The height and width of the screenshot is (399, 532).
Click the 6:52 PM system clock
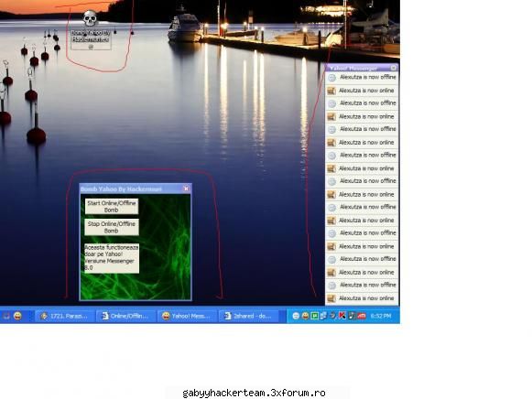pyautogui.click(x=381, y=316)
